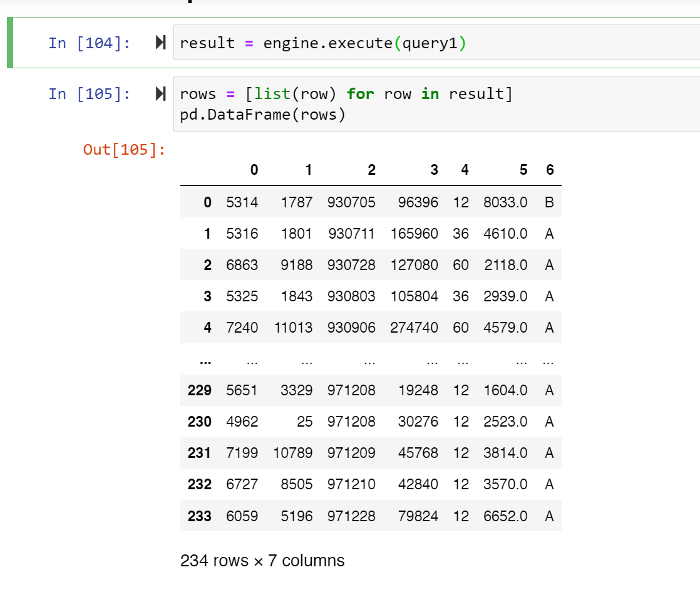Click the value B in the first row
The image size is (700, 592).
pos(549,202)
